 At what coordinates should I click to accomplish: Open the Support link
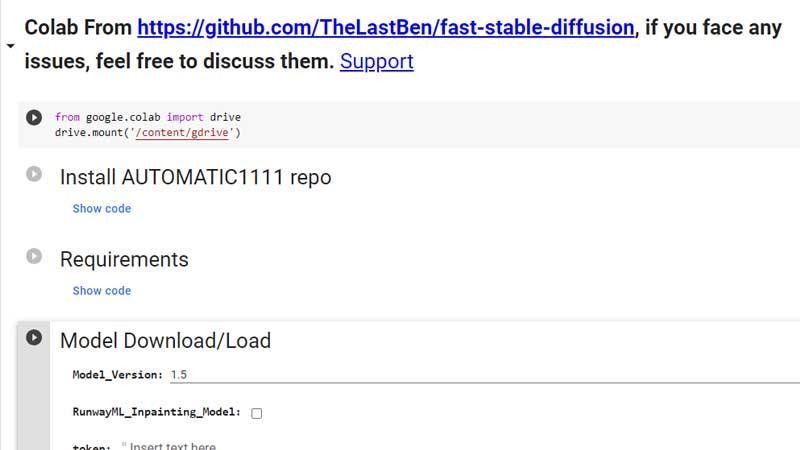click(377, 61)
